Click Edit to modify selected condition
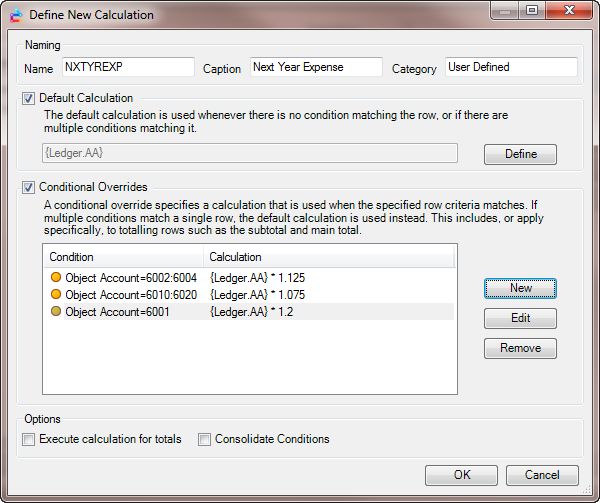The image size is (600, 503). click(520, 318)
